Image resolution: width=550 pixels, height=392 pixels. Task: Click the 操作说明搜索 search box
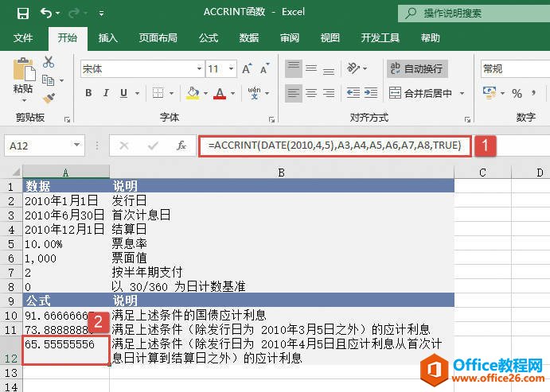tap(474, 14)
